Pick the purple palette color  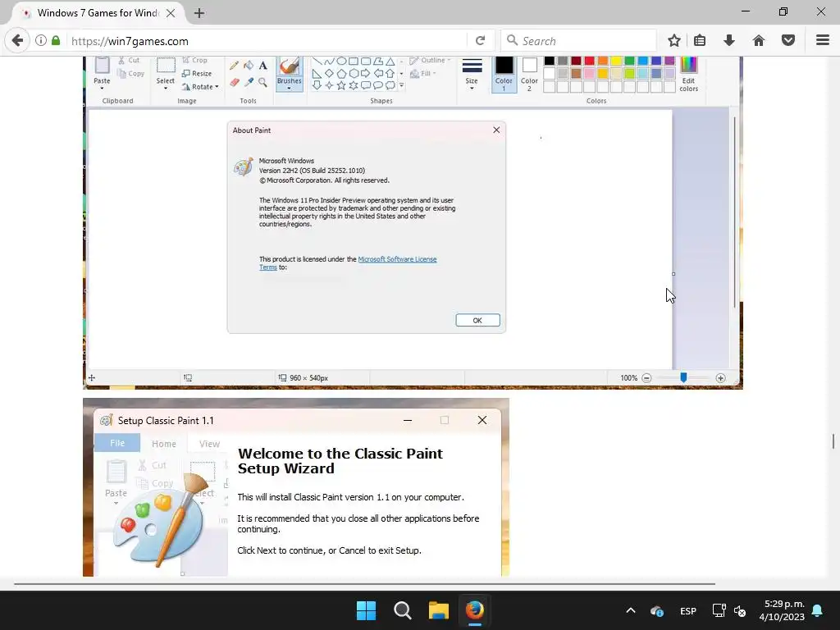click(x=669, y=61)
